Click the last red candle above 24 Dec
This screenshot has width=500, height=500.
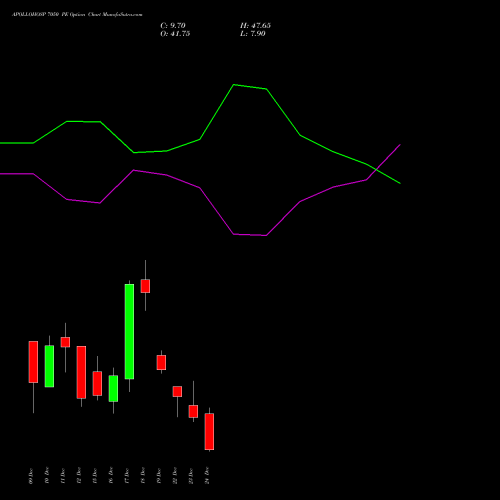(x=209, y=431)
